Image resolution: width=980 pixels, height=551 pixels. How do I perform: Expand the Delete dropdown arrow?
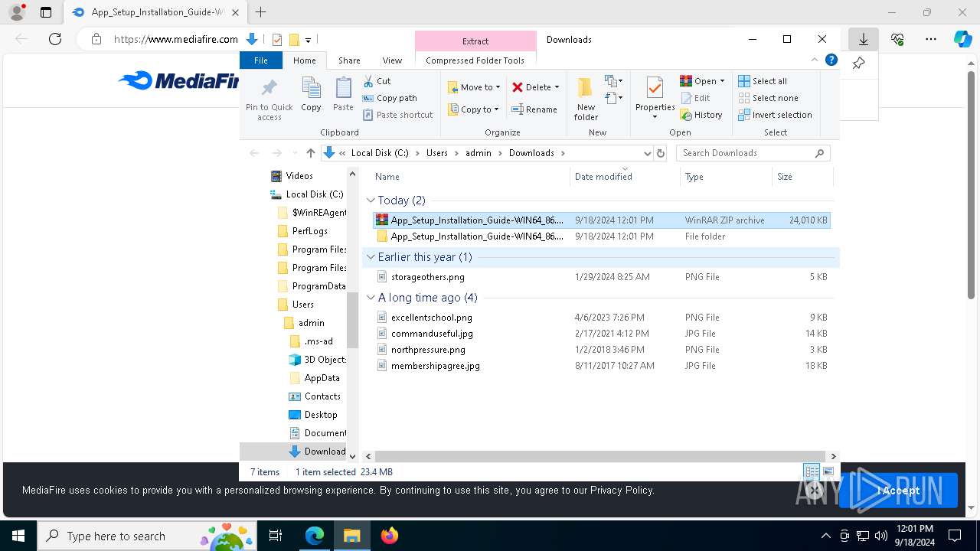click(557, 87)
